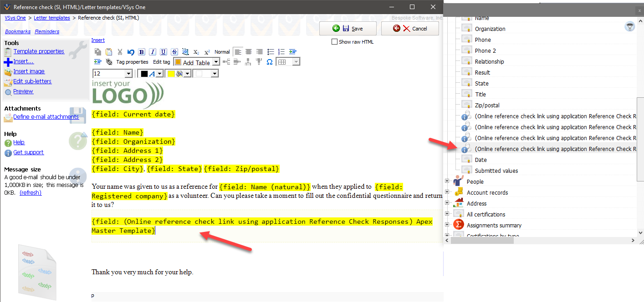Expand the People tree node
This screenshot has height=302, width=644.
pyautogui.click(x=447, y=181)
